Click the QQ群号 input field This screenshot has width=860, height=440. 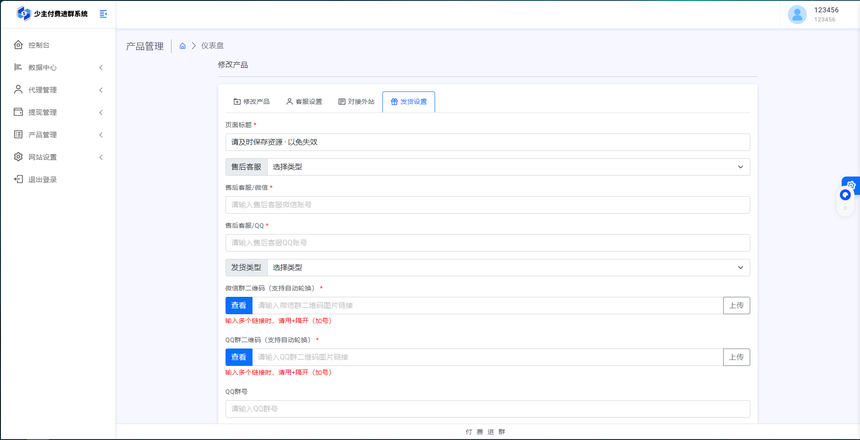click(x=487, y=409)
